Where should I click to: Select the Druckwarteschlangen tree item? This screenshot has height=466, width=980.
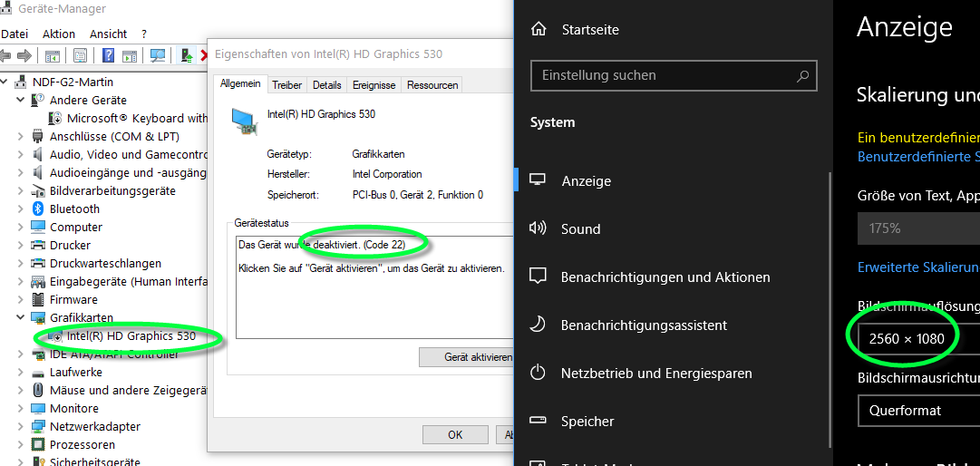tap(106, 264)
